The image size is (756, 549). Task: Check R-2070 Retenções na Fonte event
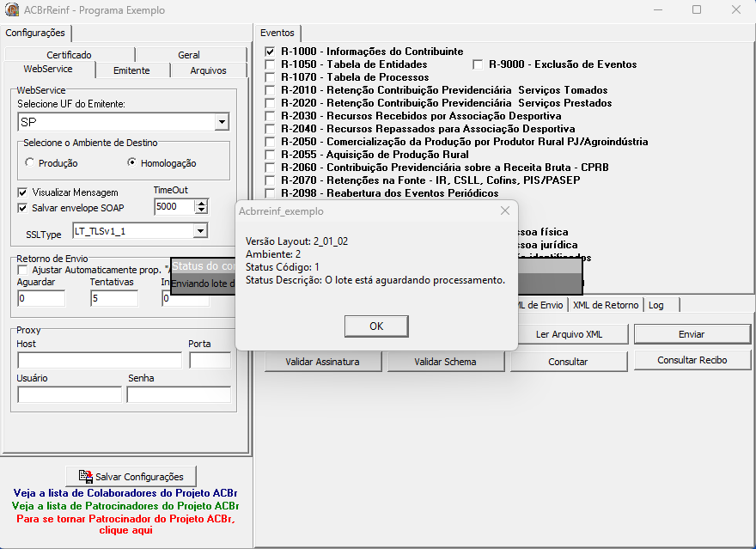270,180
